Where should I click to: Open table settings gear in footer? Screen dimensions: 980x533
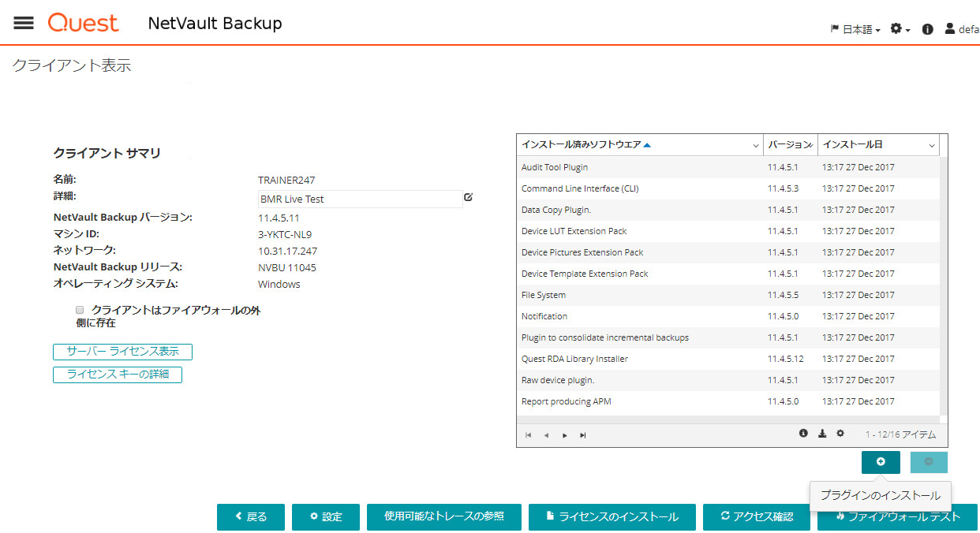pos(840,433)
